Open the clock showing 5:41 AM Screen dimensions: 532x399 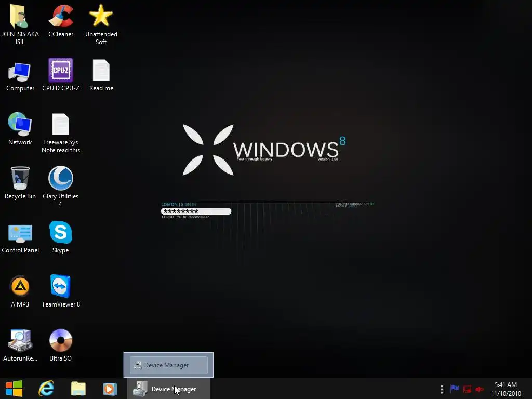click(x=506, y=389)
